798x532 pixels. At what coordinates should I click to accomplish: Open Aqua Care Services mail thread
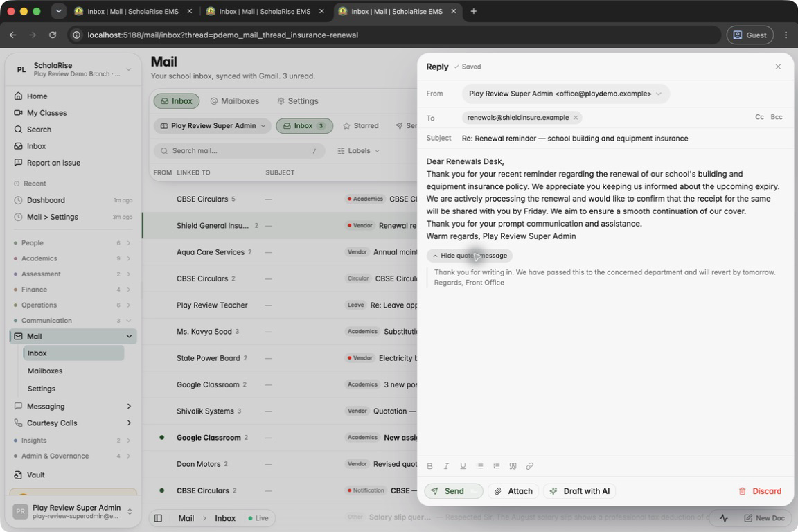point(280,252)
